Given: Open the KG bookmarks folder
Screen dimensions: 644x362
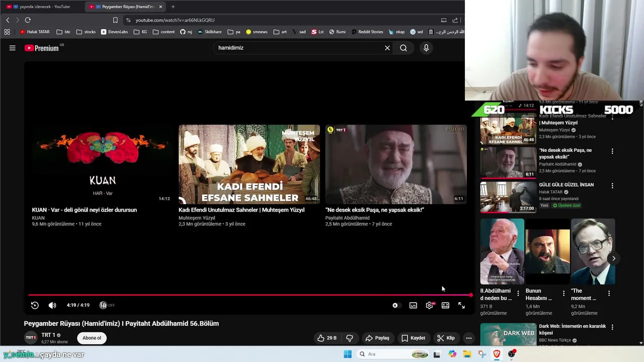Looking at the screenshot, I should pos(140,32).
